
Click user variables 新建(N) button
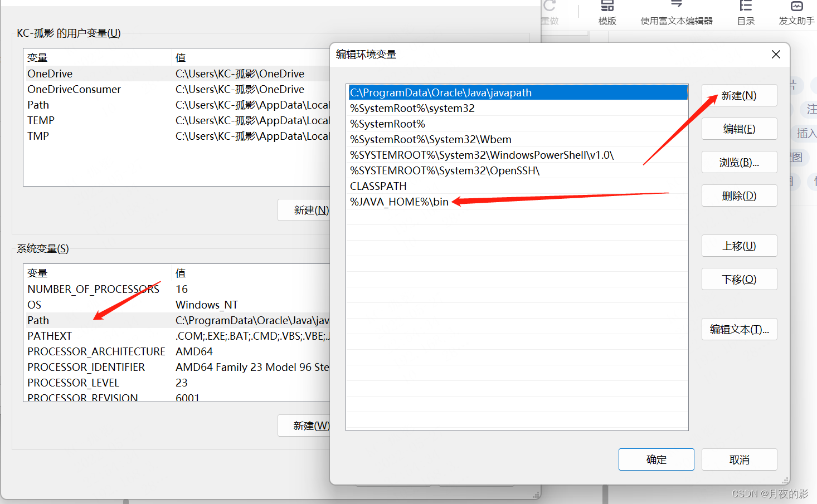pos(304,210)
